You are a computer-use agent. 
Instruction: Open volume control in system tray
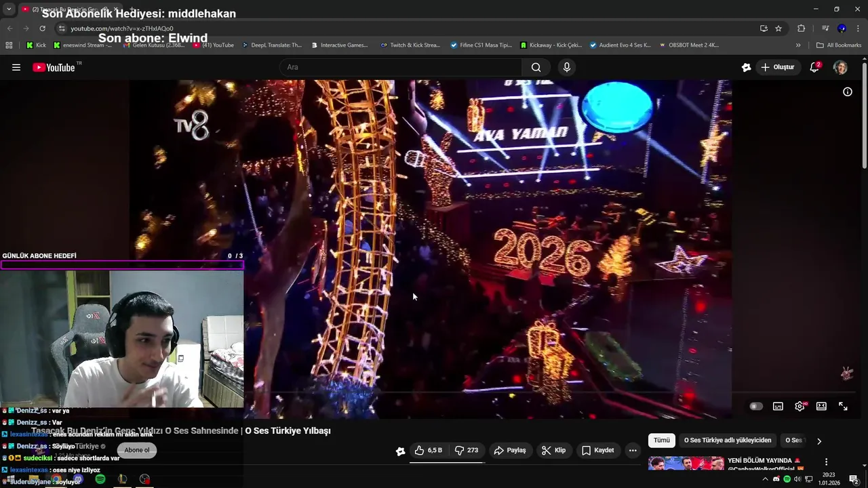(797, 479)
